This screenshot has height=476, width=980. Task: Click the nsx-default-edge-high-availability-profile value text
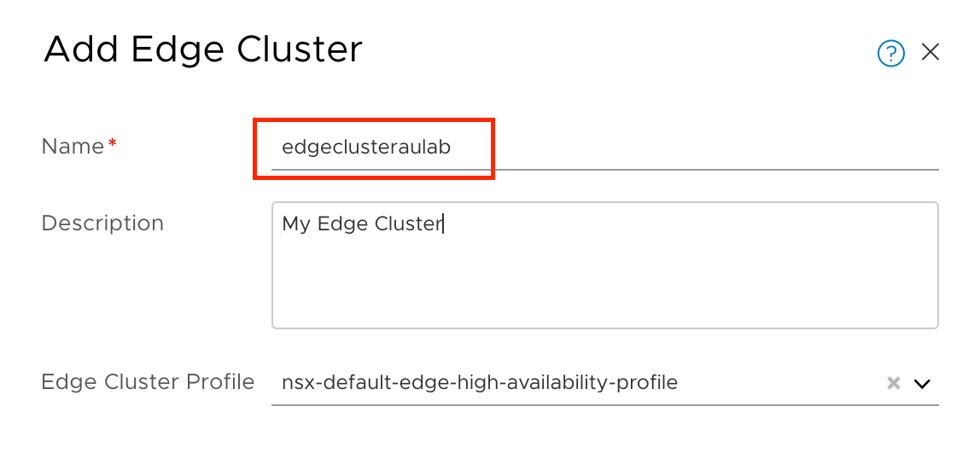click(479, 383)
